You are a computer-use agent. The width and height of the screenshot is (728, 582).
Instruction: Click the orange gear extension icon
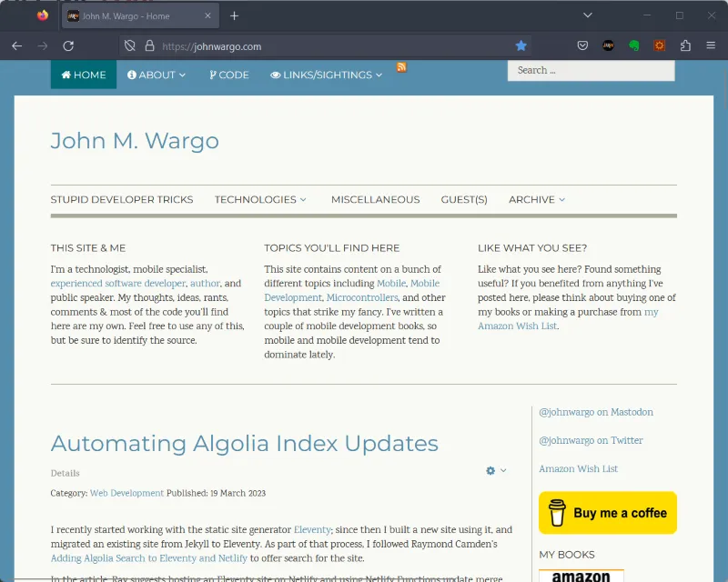[659, 45]
